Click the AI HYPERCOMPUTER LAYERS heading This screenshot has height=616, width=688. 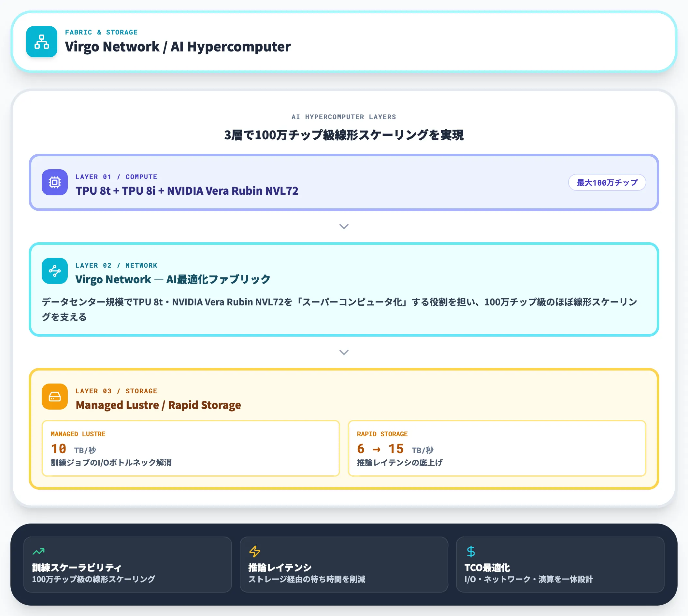pyautogui.click(x=344, y=117)
